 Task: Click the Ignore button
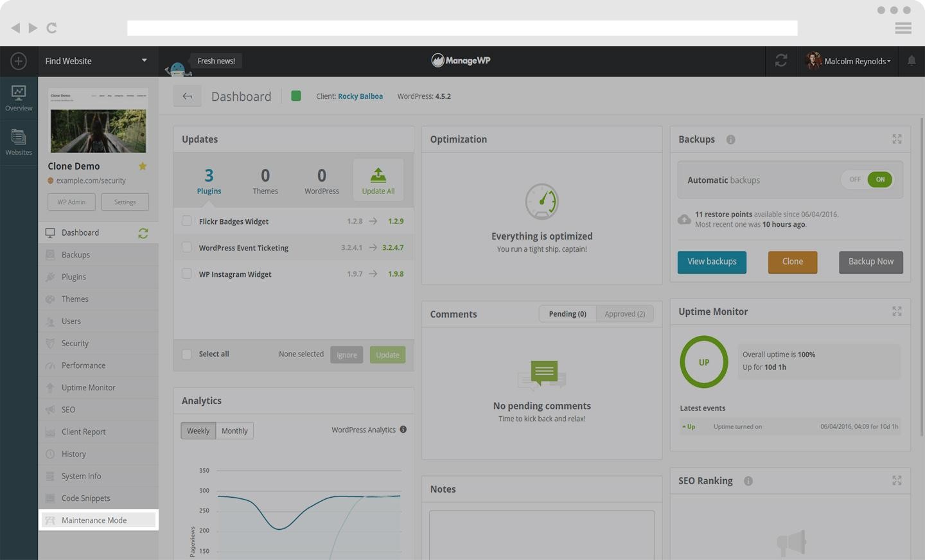click(347, 355)
